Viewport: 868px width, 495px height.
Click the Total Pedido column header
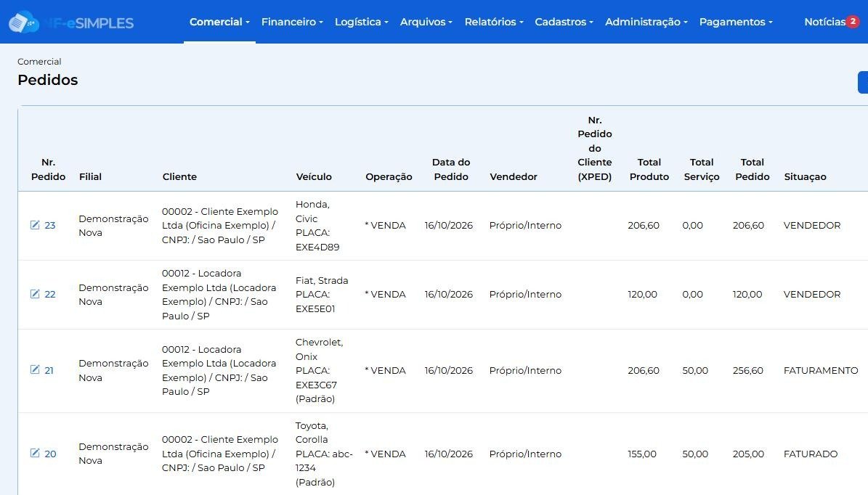pos(752,169)
